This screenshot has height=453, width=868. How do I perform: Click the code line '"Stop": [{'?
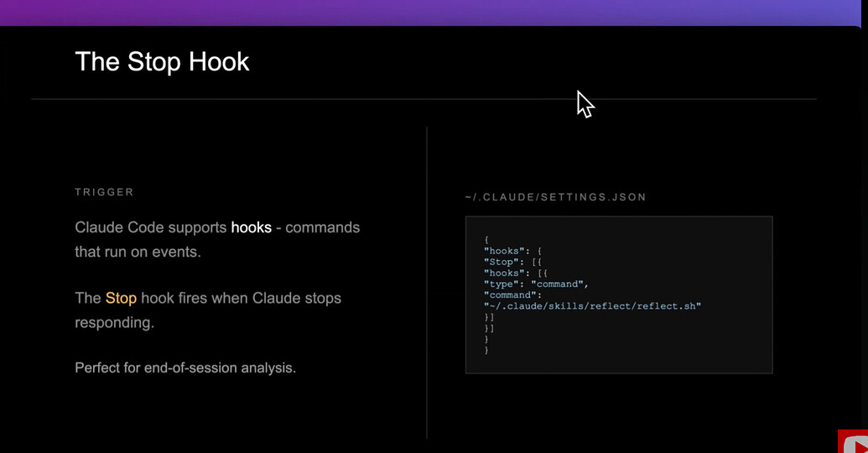(512, 262)
